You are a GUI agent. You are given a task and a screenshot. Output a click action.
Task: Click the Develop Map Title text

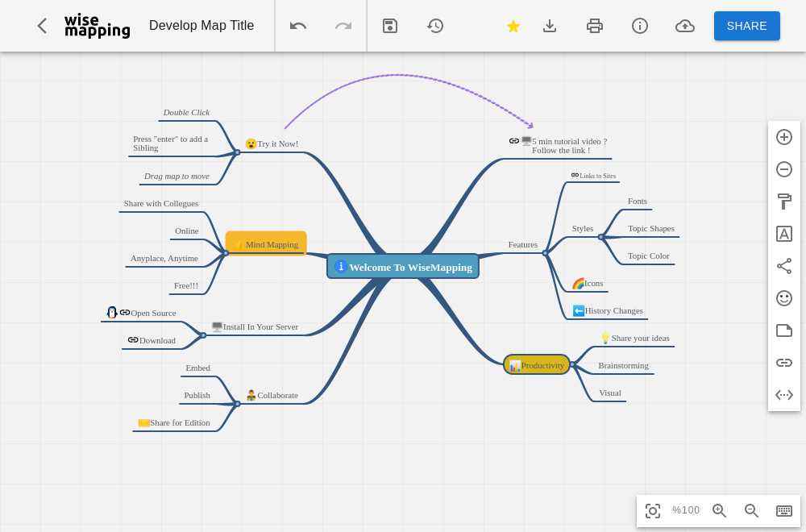coord(201,26)
